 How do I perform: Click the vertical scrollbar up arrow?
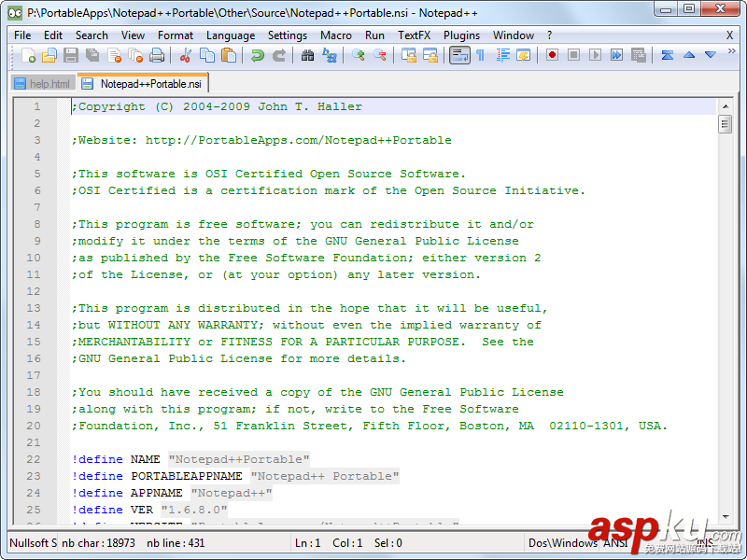pyautogui.click(x=726, y=106)
